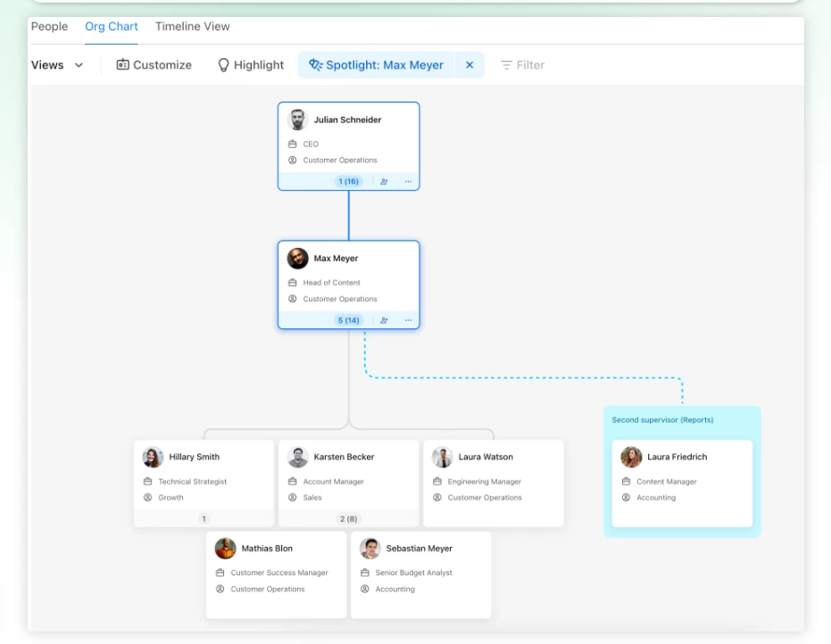Viewport: 831px width, 644px height.
Task: Click the Hillary Smith name
Action: pyautogui.click(x=194, y=457)
